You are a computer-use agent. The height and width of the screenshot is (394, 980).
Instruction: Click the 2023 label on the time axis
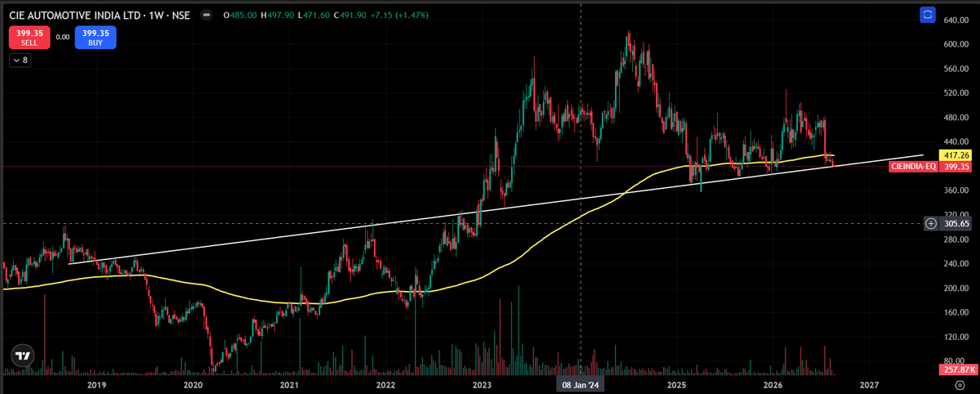482,384
